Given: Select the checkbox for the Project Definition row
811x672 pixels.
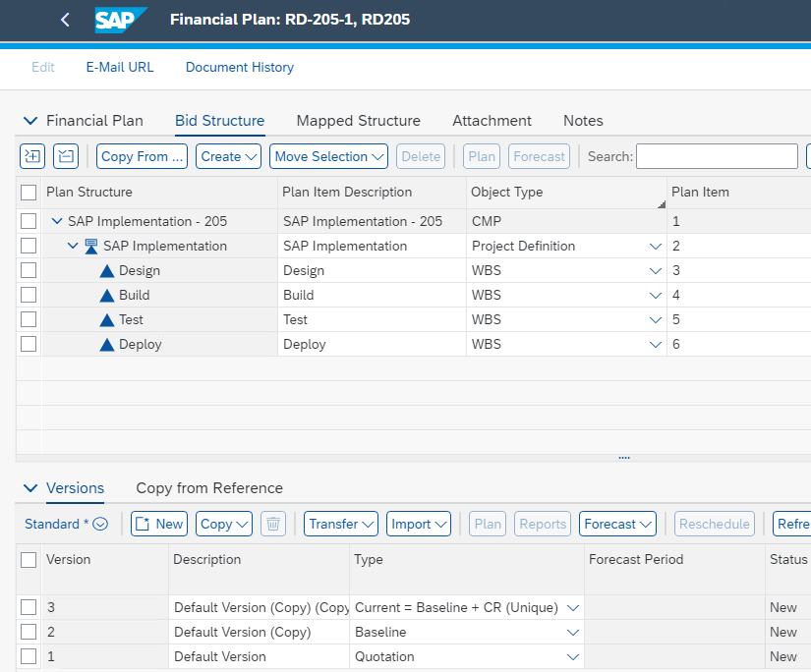Looking at the screenshot, I should (x=29, y=246).
